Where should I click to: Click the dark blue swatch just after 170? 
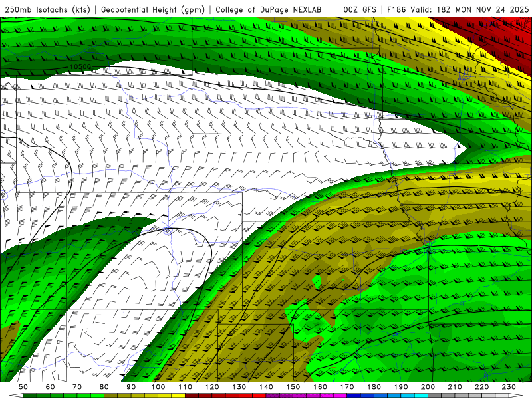(354, 396)
